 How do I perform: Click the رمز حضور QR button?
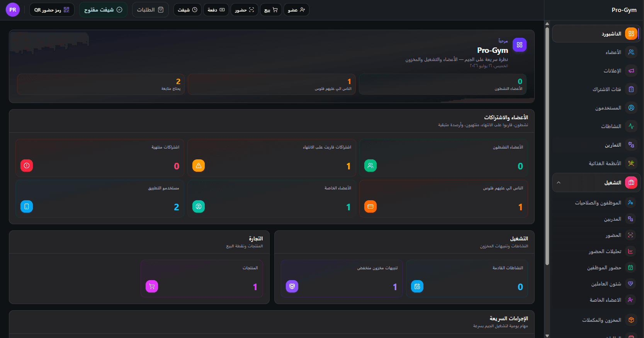(x=52, y=10)
